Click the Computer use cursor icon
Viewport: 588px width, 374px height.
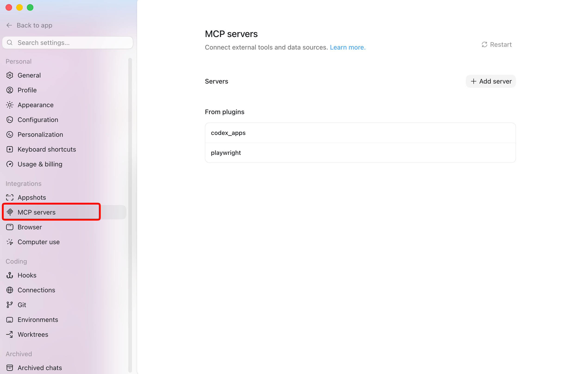(10, 242)
